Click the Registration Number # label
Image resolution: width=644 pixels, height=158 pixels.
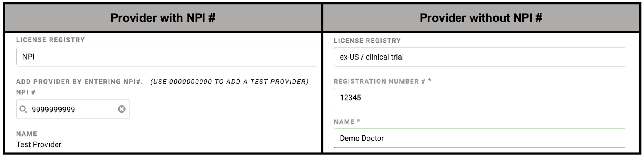point(380,81)
